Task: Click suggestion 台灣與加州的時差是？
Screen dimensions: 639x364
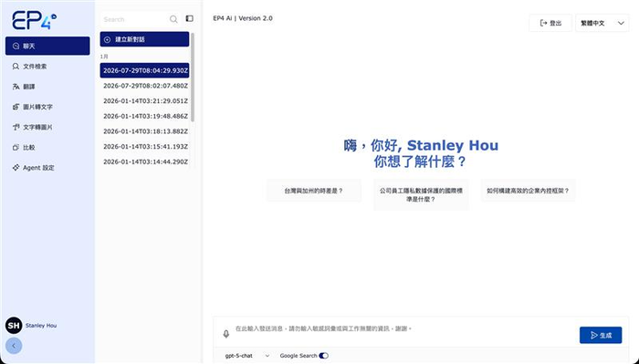Action: point(314,191)
